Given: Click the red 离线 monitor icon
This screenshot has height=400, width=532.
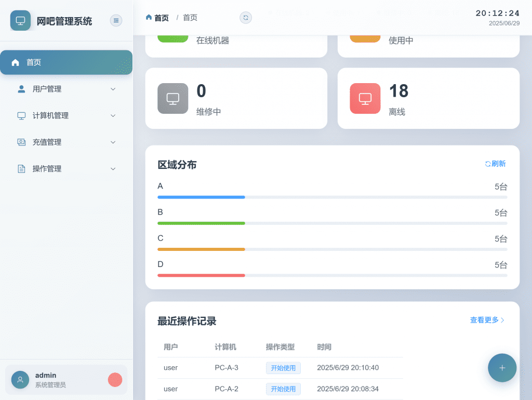Looking at the screenshot, I should pos(365,98).
